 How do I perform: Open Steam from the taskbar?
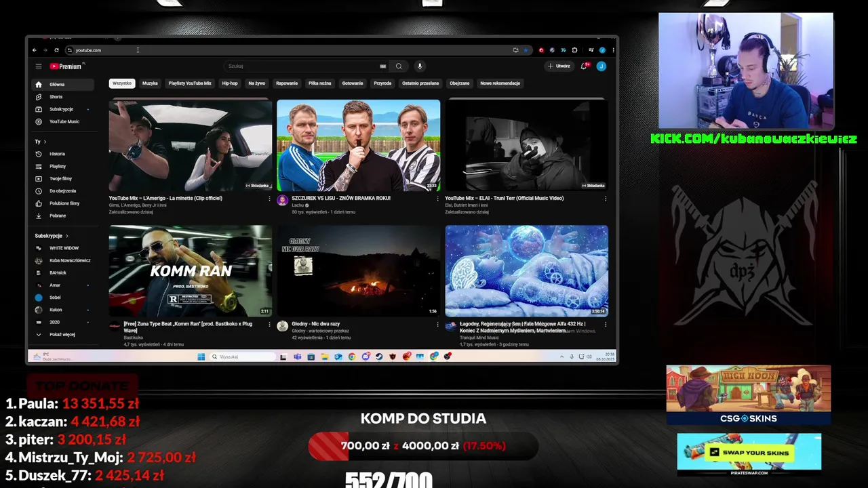tap(379, 357)
